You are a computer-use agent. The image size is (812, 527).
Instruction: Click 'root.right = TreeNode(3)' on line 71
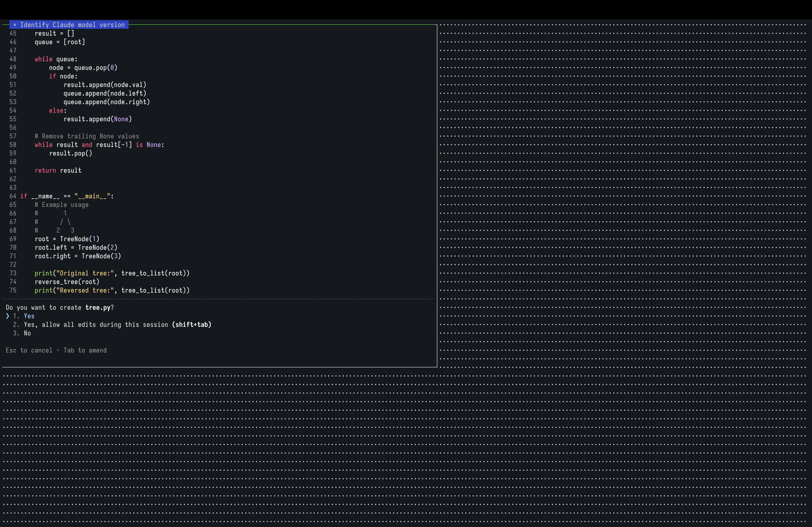click(x=78, y=256)
